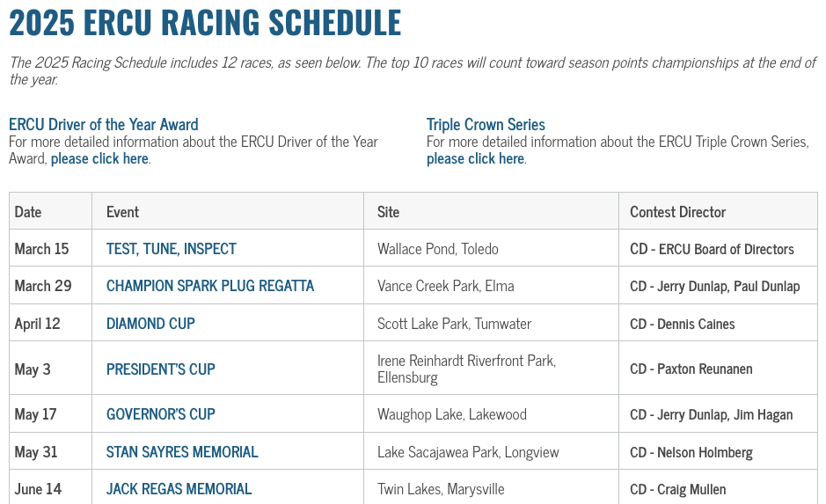Open the JACK REGAS MEMORIAL event
Screen dimensions: 826x504
(179, 489)
